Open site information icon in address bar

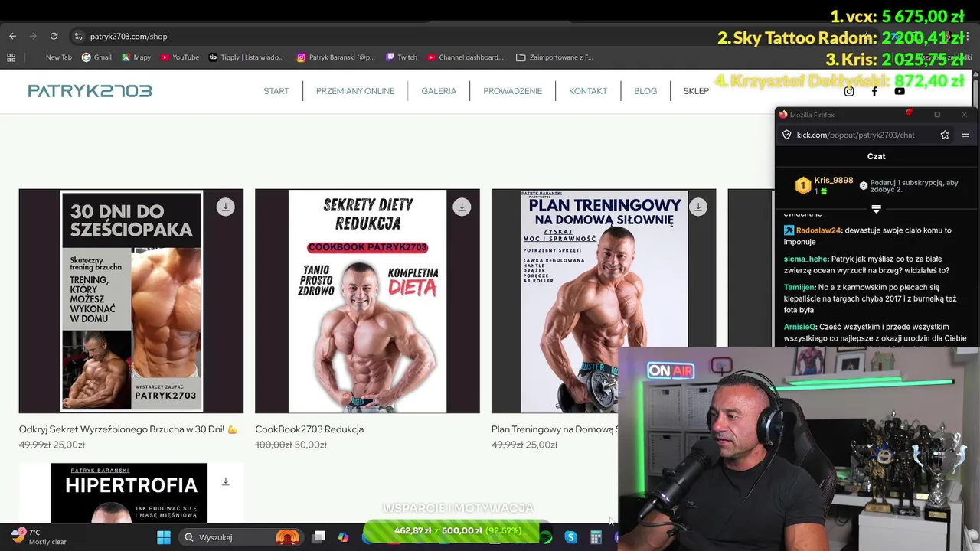(77, 36)
